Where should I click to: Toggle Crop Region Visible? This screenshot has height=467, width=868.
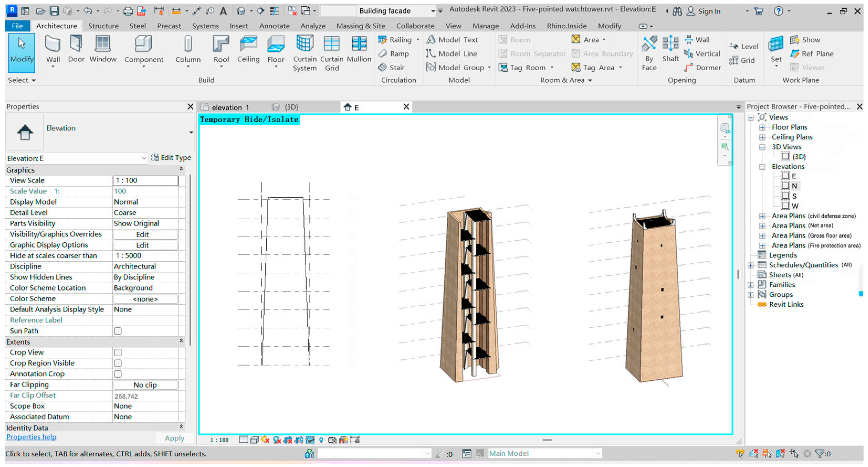point(118,363)
